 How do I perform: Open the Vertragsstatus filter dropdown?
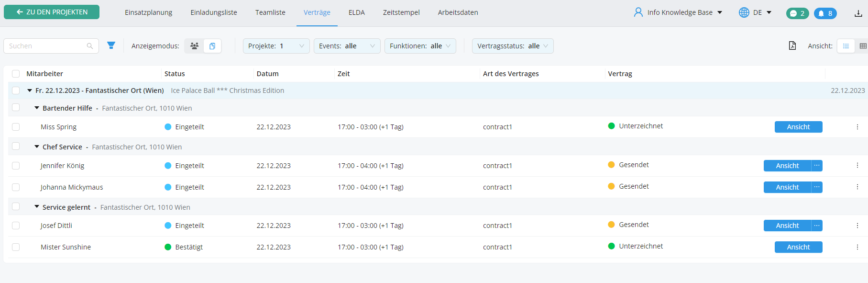(x=512, y=46)
